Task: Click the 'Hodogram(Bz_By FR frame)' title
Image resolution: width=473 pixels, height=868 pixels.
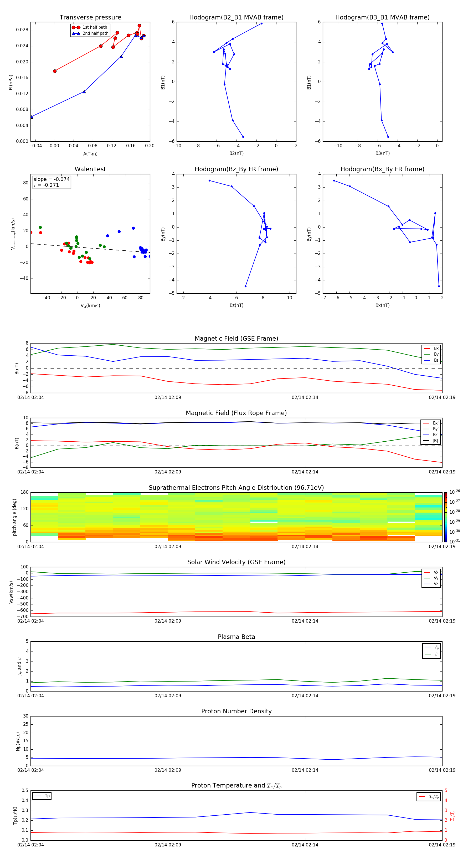Action: 236,169
